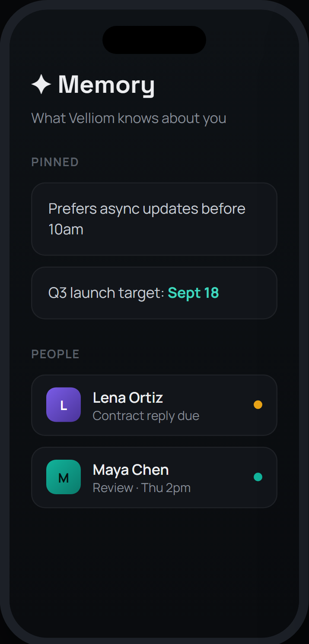Open Lena Ortiz's person card
The image size is (309, 644).
154,405
